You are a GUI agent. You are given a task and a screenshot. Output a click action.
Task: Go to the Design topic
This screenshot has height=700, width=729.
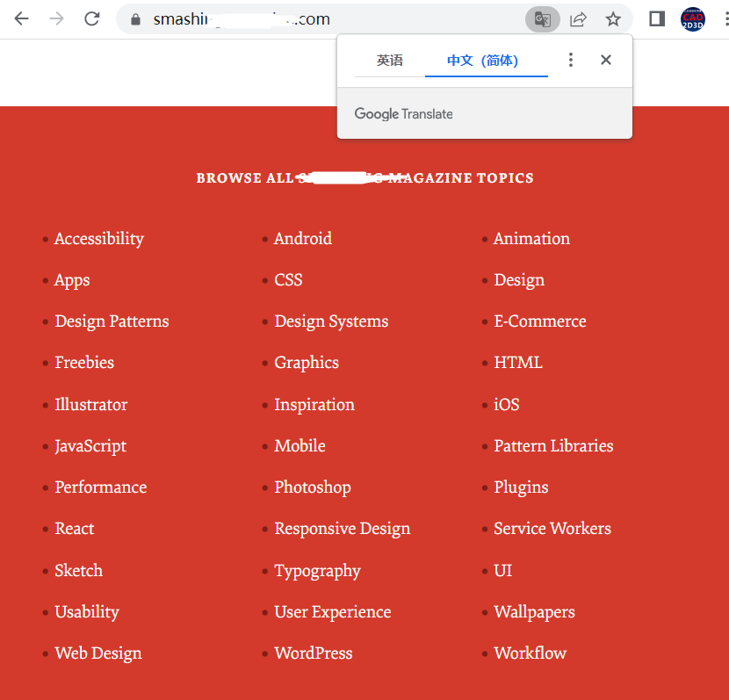coord(519,281)
